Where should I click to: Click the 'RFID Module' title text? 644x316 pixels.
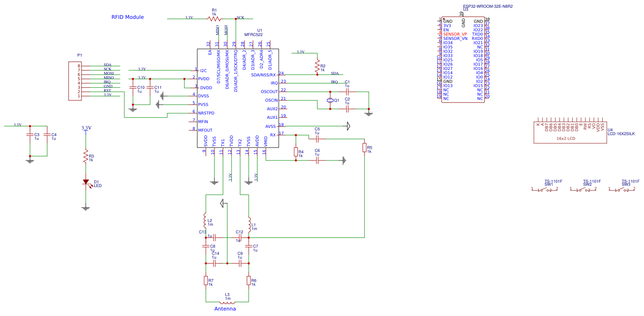tap(128, 17)
